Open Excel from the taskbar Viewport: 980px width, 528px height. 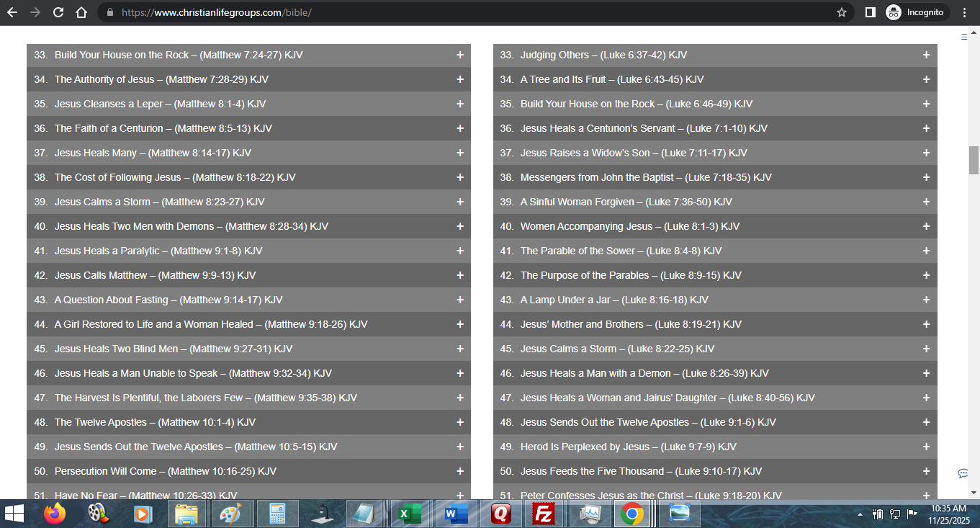[409, 514]
